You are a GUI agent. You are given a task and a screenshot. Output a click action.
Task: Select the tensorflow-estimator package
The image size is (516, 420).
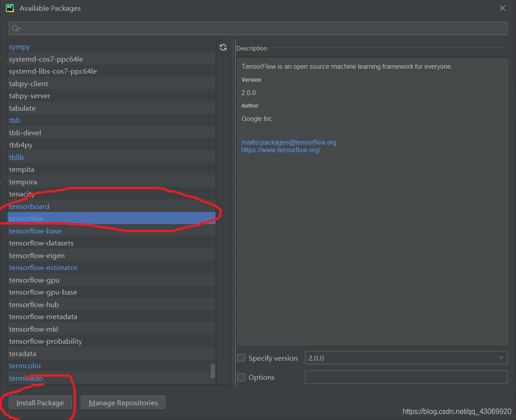[x=112, y=268]
